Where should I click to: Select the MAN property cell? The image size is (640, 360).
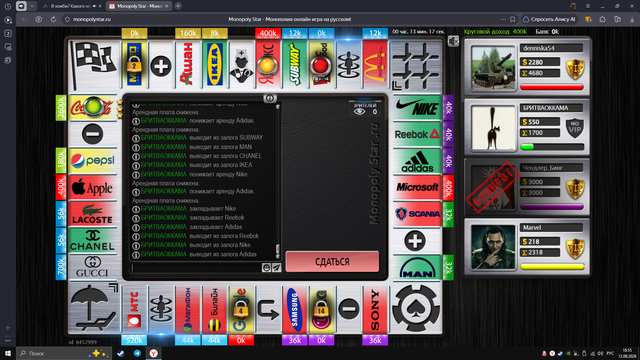[x=417, y=267]
